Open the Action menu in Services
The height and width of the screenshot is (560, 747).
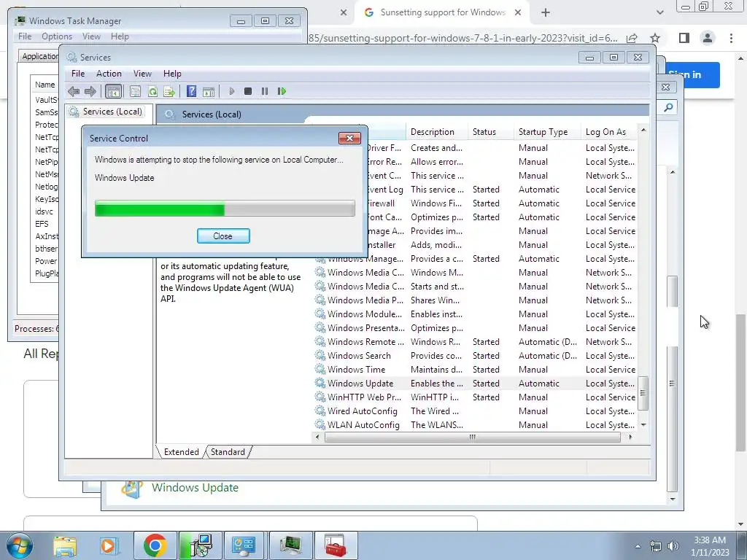pos(109,74)
